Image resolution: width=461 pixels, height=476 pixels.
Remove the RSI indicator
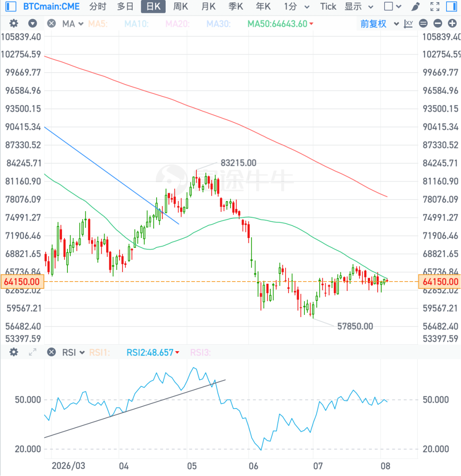pos(52,352)
